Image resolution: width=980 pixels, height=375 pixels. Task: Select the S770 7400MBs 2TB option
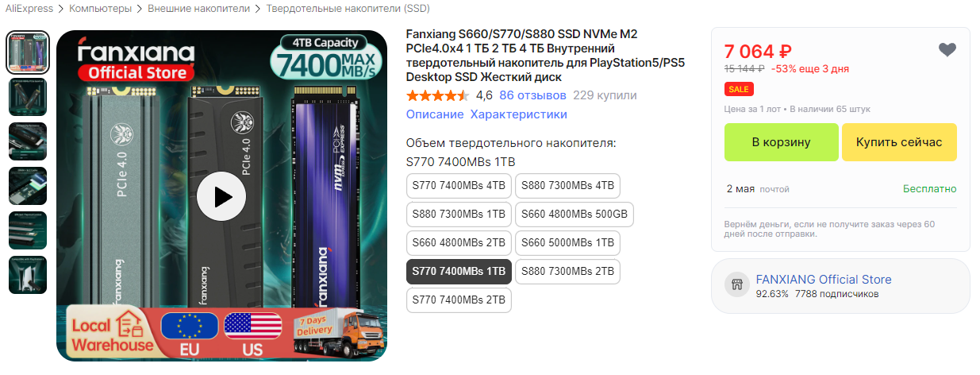459,300
